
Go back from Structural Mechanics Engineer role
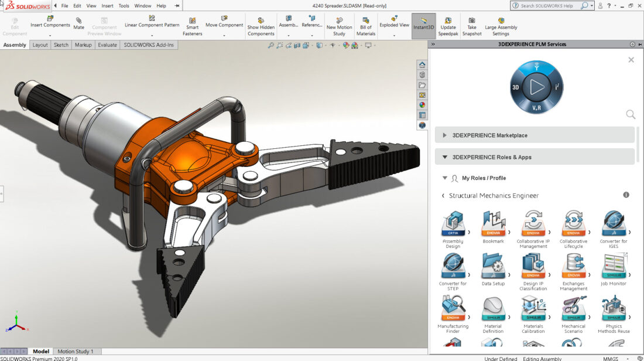click(x=443, y=196)
